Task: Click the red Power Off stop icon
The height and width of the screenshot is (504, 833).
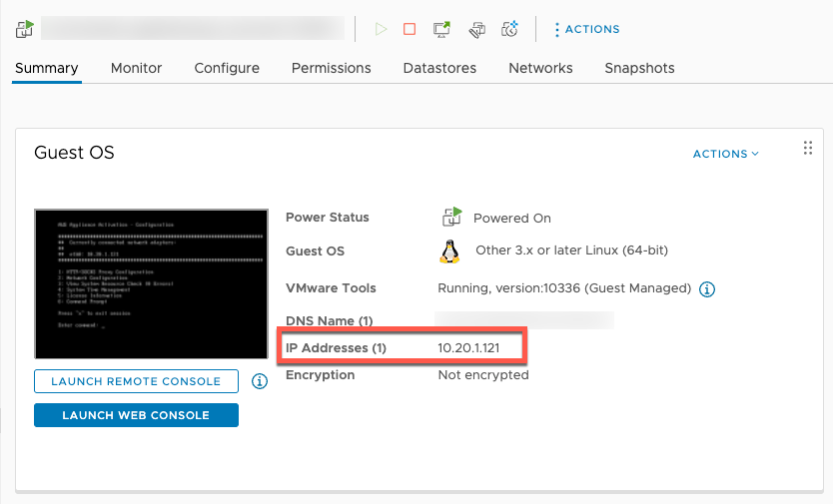Action: 410,29
